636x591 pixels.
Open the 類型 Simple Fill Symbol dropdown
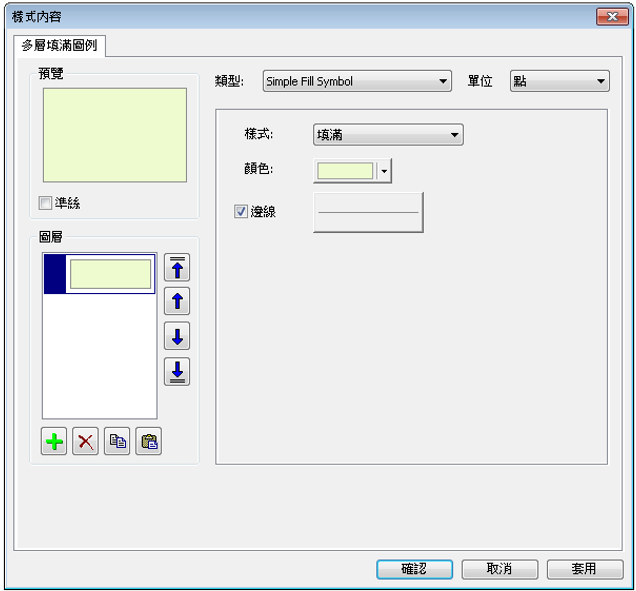[357, 81]
